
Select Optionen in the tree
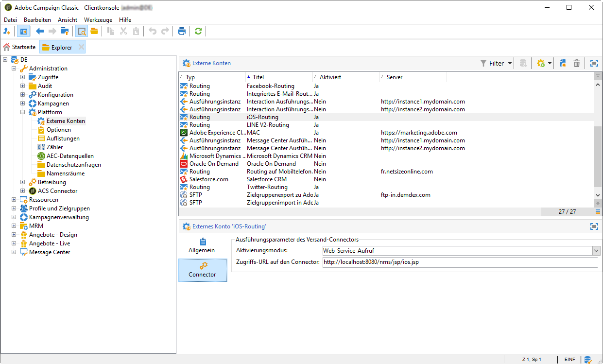pos(58,130)
